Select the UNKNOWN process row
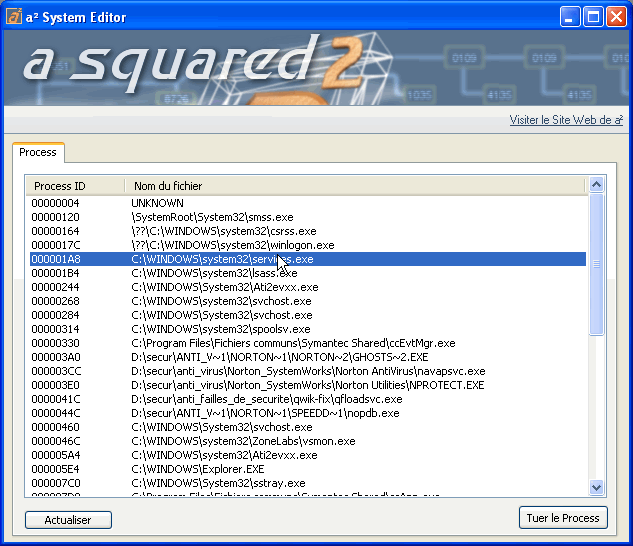Viewport: 633px width, 546px height. [308, 203]
